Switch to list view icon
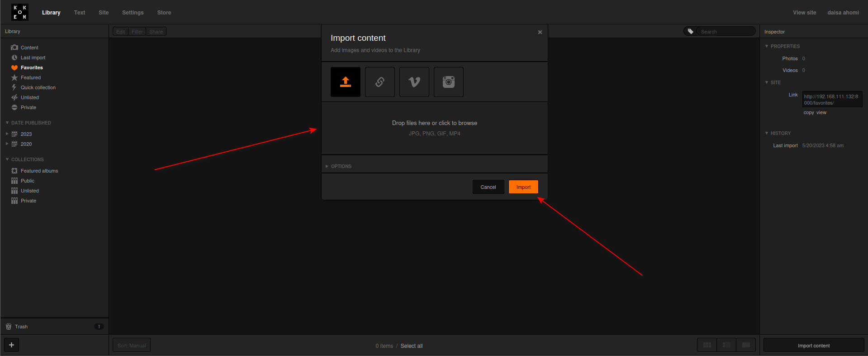868x356 pixels. (726, 345)
